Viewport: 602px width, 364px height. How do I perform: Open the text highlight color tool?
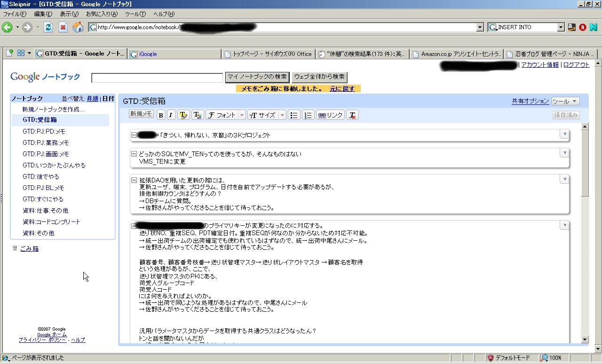pos(183,115)
